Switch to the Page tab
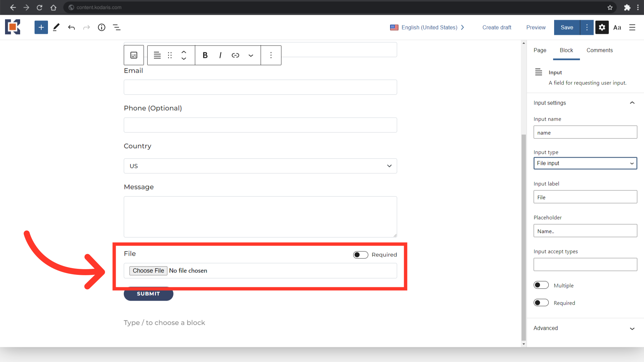Viewport: 644px width, 362px height. coord(540,50)
